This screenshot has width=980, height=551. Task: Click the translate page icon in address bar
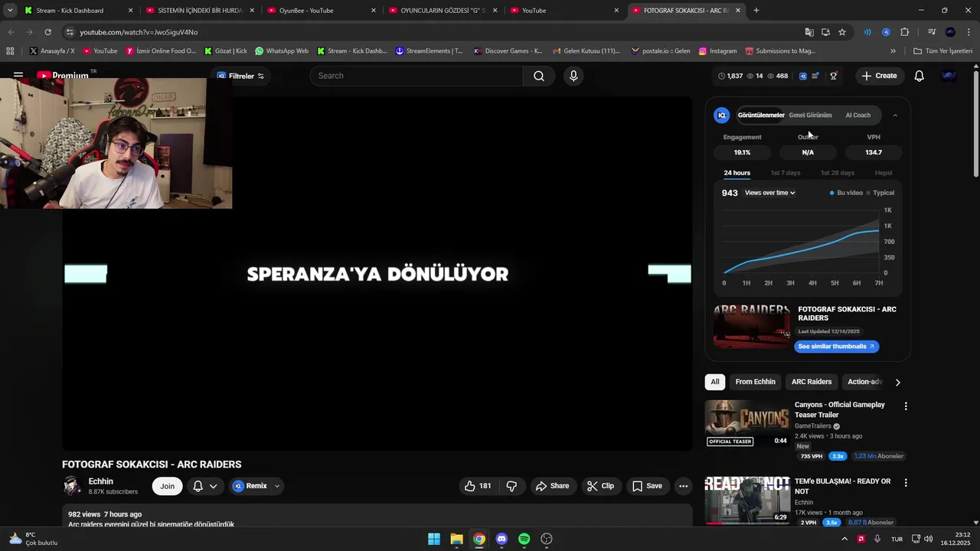point(809,32)
